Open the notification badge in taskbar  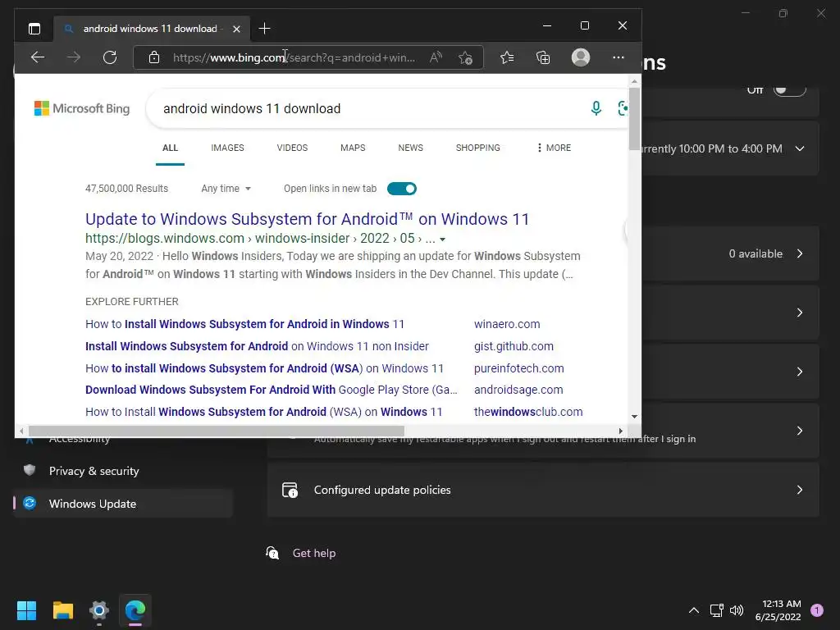817,610
